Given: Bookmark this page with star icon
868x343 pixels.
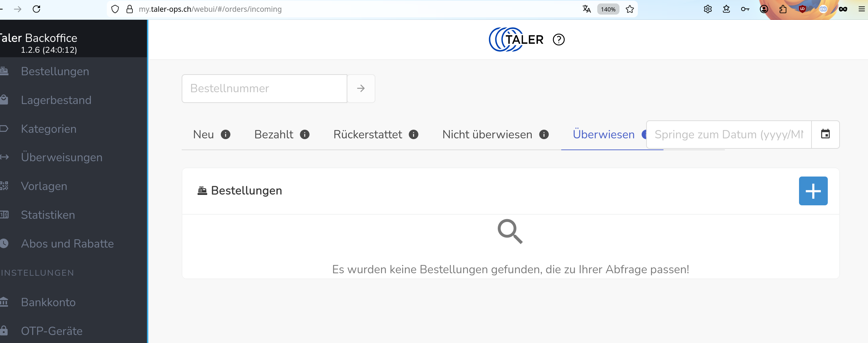Looking at the screenshot, I should (630, 9).
